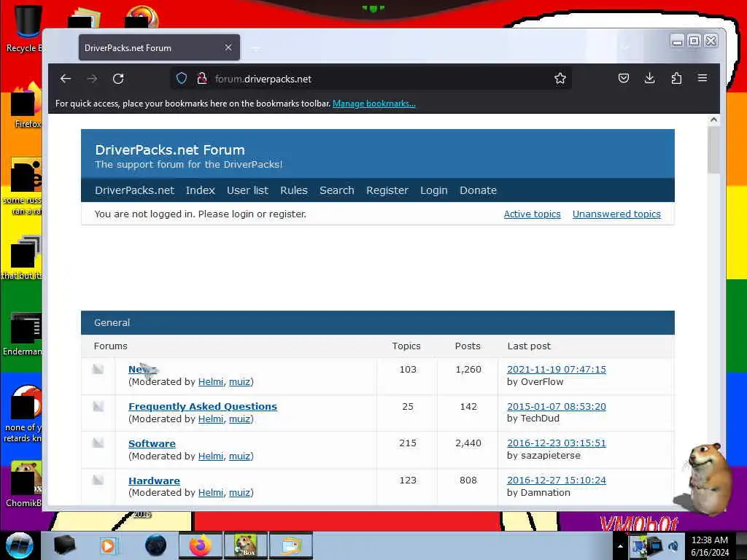Viewport: 747px width, 560px height.
Task: Close the DriverPacks.net Forum tab
Action: 228,47
